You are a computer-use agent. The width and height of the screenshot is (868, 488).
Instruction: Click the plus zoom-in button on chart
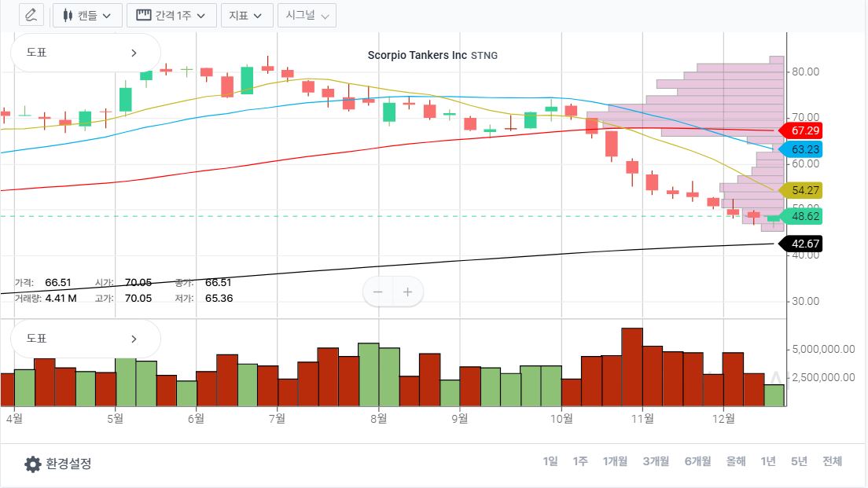407,292
